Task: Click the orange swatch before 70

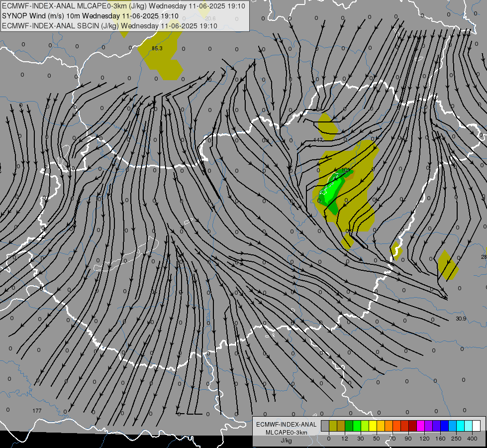Action: coord(389,426)
